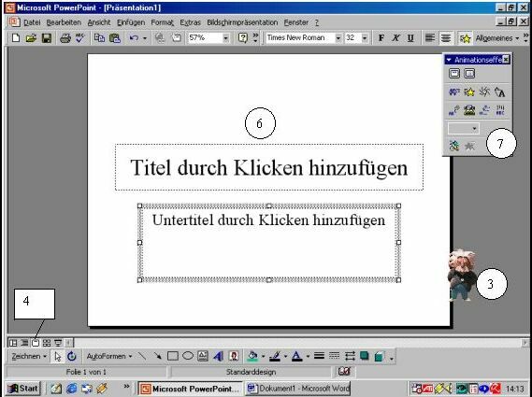Apply 3D effect from drawing toolbar
Viewport: 532px width, 397px height.
coord(380,356)
